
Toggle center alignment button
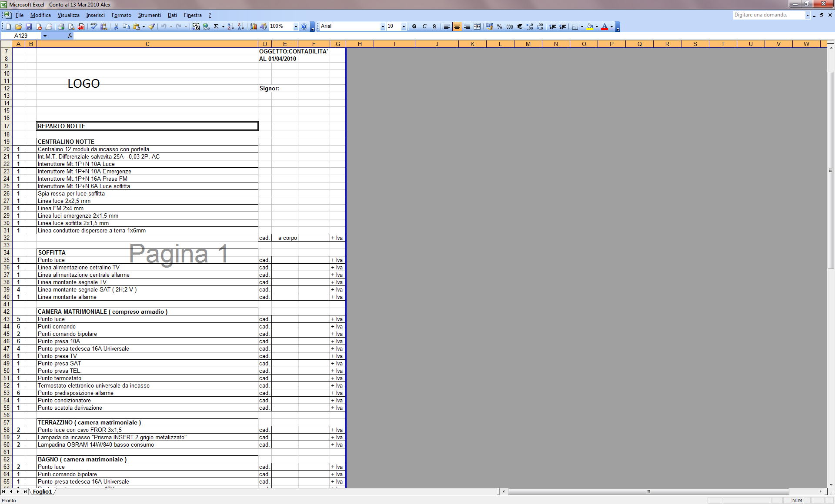tap(457, 27)
